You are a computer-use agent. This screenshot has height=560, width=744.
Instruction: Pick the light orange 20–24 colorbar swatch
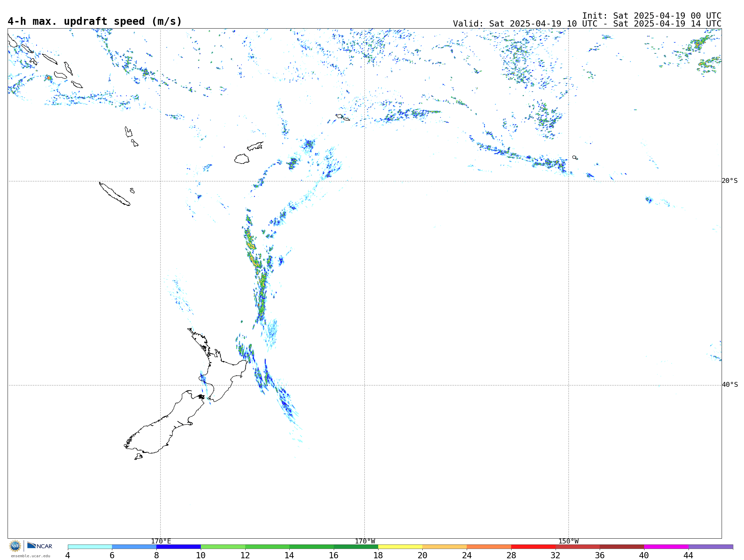pos(445,547)
